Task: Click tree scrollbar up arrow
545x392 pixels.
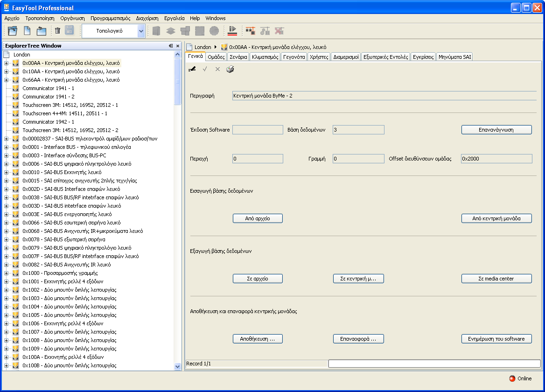Action: tap(178, 54)
